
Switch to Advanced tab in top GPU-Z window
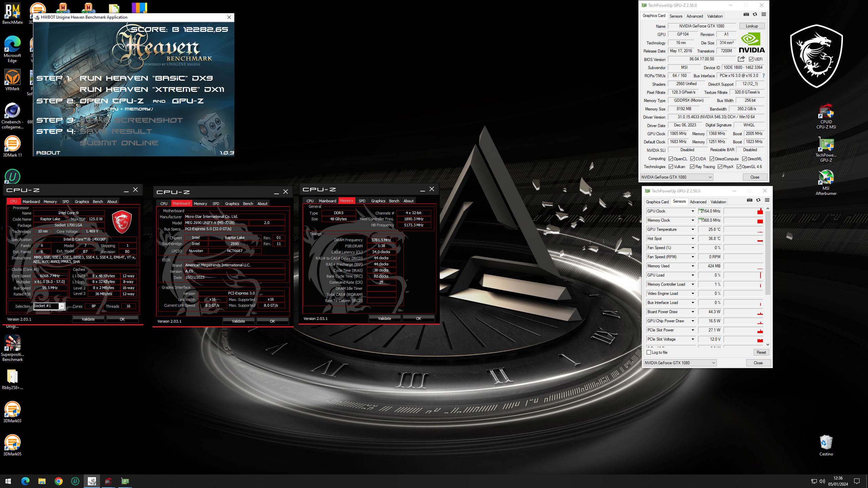pyautogui.click(x=694, y=16)
